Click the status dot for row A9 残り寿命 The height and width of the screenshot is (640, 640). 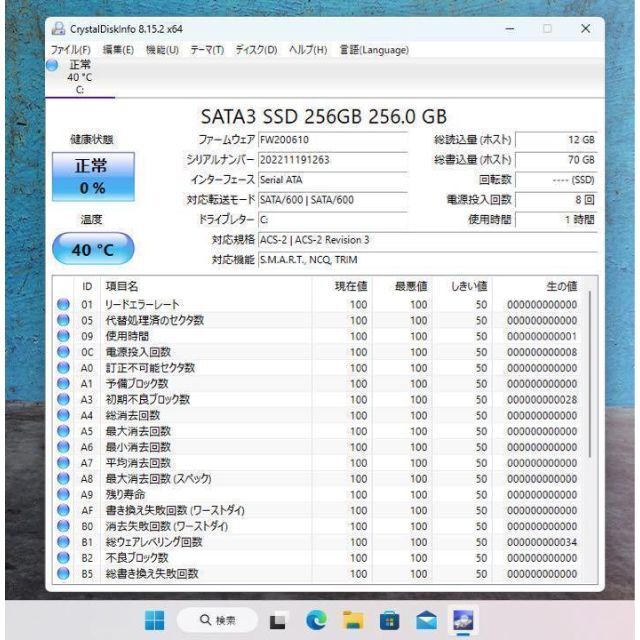coord(63,495)
